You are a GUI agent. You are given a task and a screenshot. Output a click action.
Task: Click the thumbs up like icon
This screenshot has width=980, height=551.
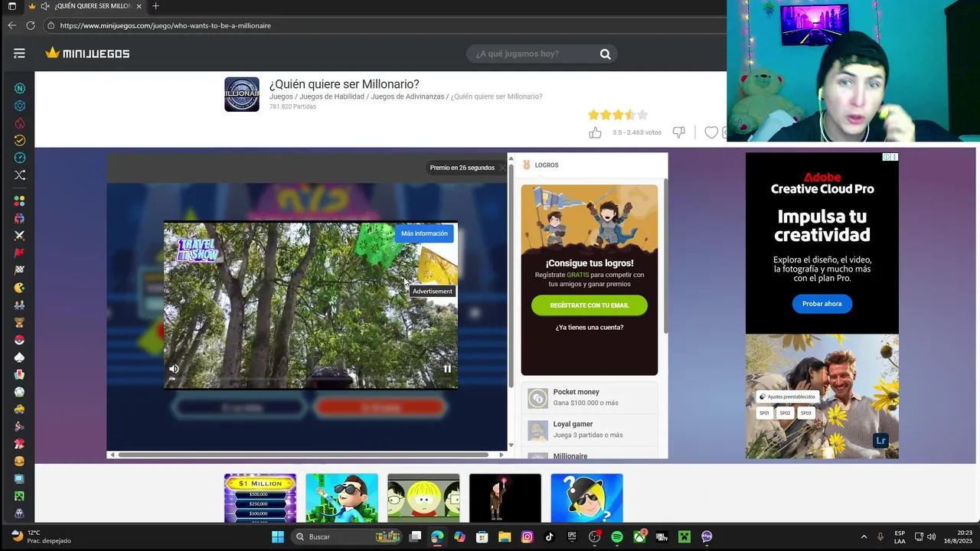coord(595,132)
